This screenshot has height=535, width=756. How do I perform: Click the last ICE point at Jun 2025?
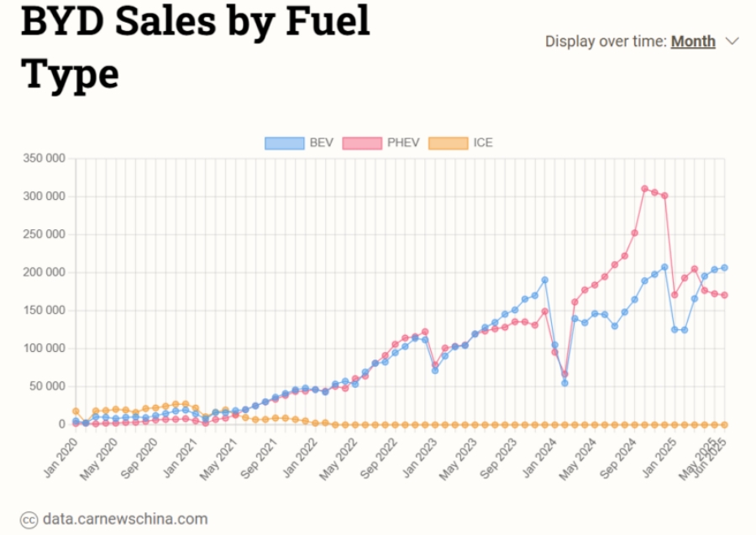click(724, 424)
